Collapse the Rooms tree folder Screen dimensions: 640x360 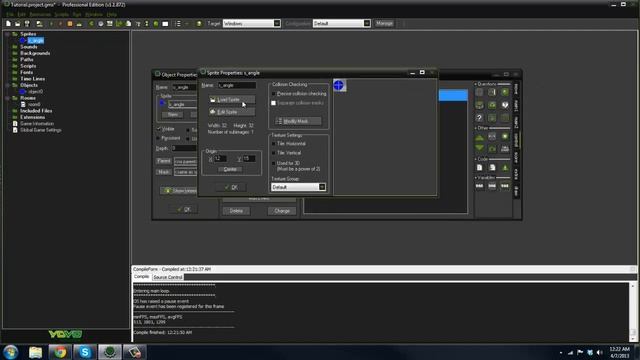click(x=7, y=98)
